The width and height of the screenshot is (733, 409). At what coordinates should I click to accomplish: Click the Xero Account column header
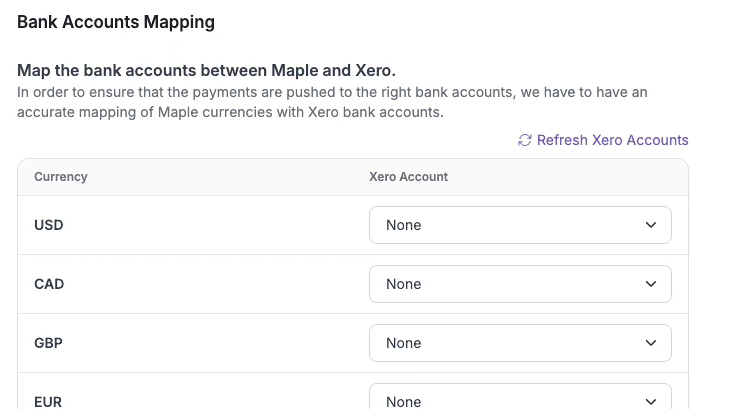pyautogui.click(x=408, y=177)
